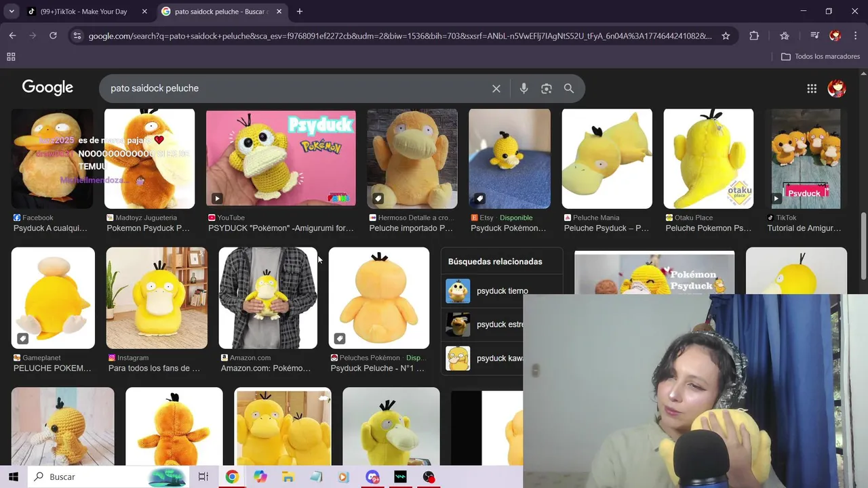Open the Google apps grid

(x=812, y=88)
